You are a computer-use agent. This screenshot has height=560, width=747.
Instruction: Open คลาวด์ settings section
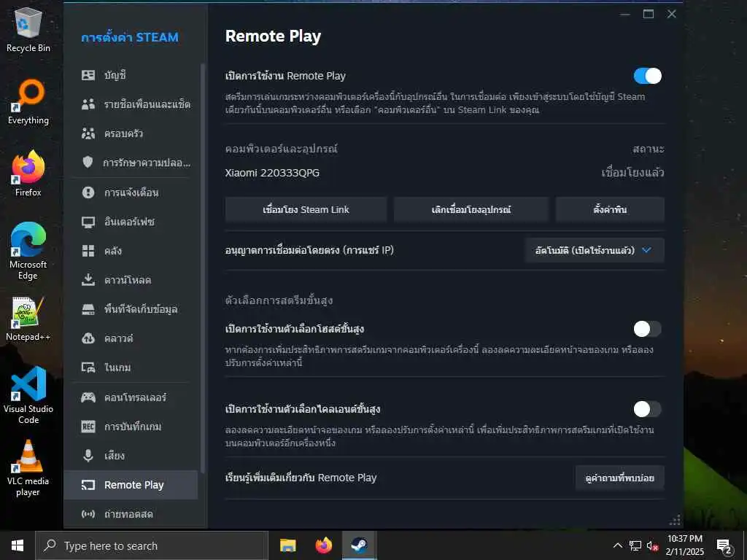(x=131, y=338)
